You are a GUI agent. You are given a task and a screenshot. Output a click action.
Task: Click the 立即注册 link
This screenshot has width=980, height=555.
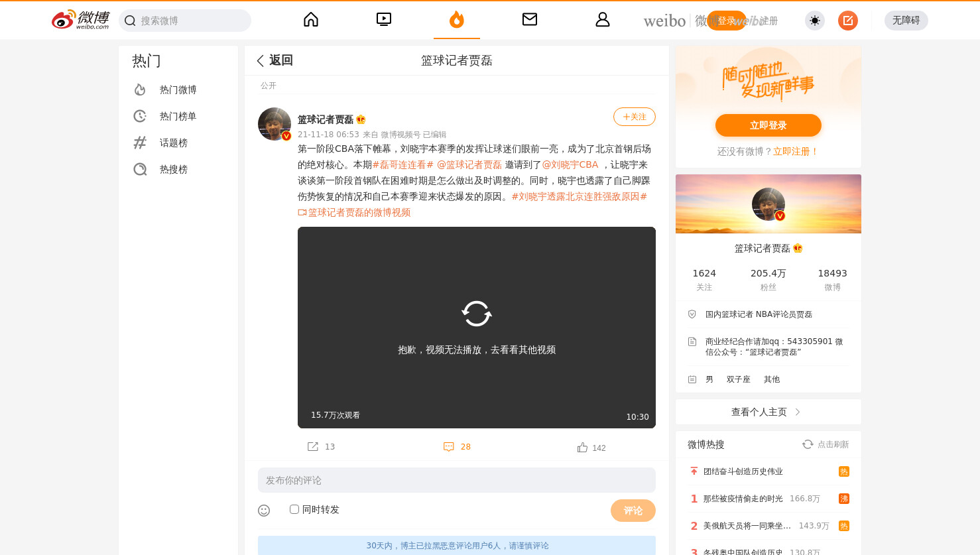pyautogui.click(x=796, y=151)
